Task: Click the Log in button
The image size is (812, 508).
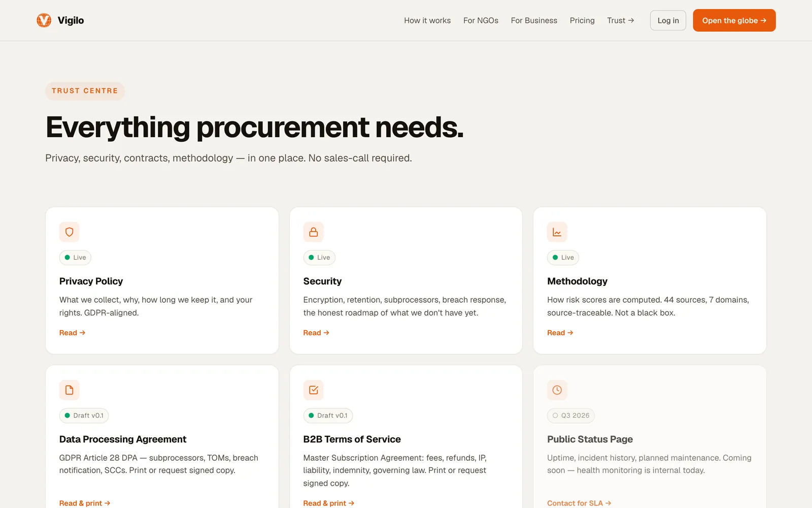Action: pyautogui.click(x=668, y=20)
